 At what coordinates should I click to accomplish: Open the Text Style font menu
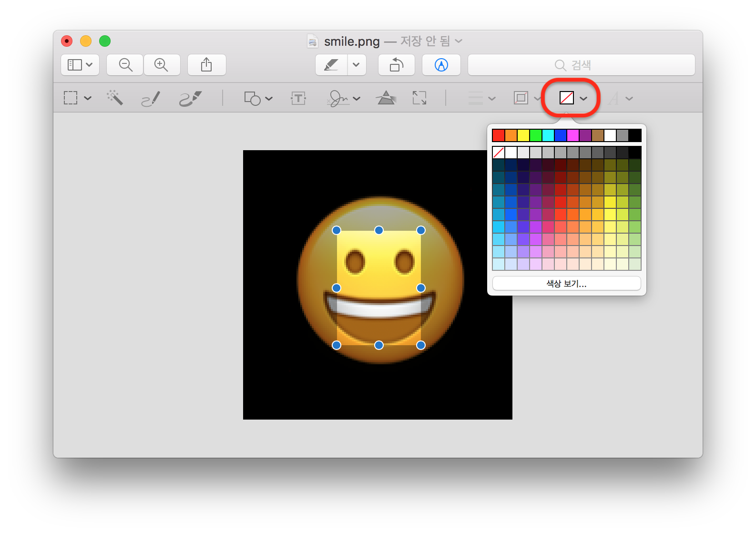pyautogui.click(x=619, y=99)
